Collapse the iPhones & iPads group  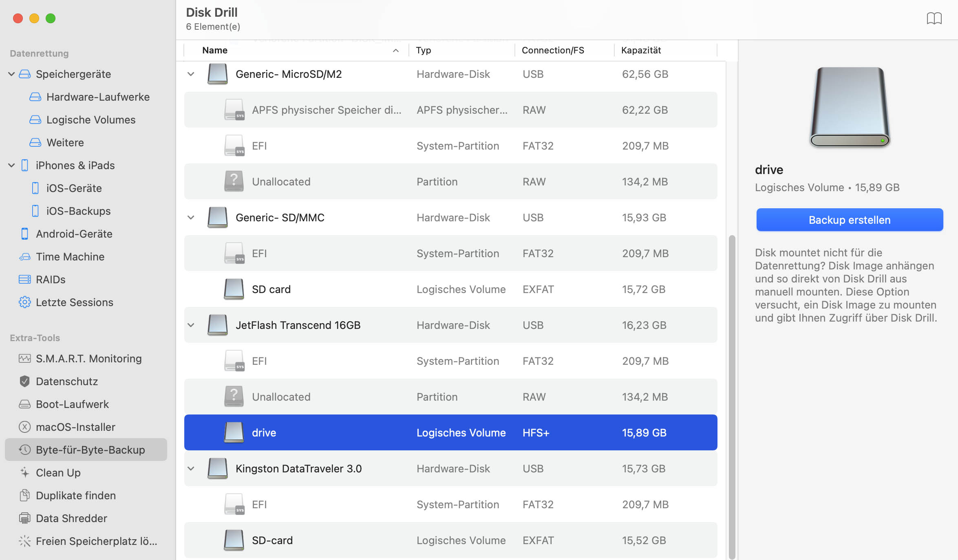(11, 165)
